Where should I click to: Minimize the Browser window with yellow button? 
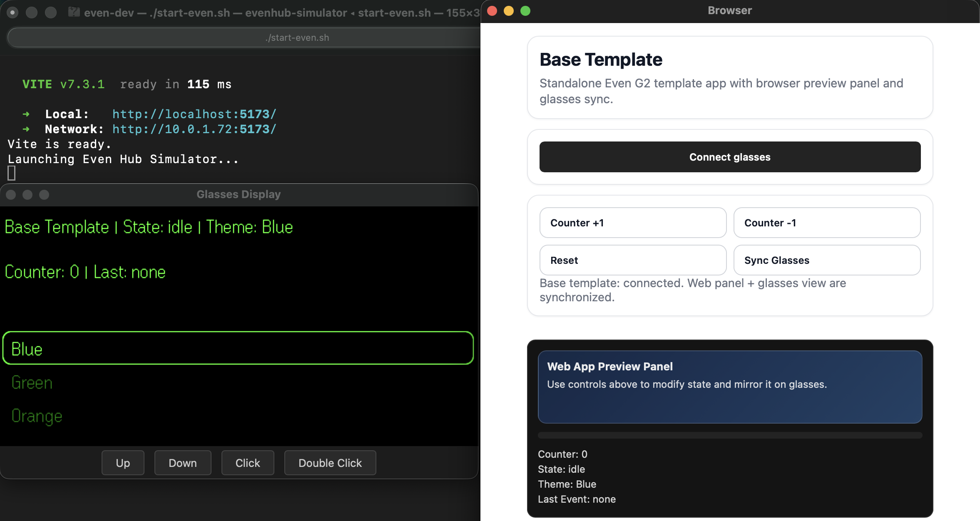pyautogui.click(x=509, y=11)
